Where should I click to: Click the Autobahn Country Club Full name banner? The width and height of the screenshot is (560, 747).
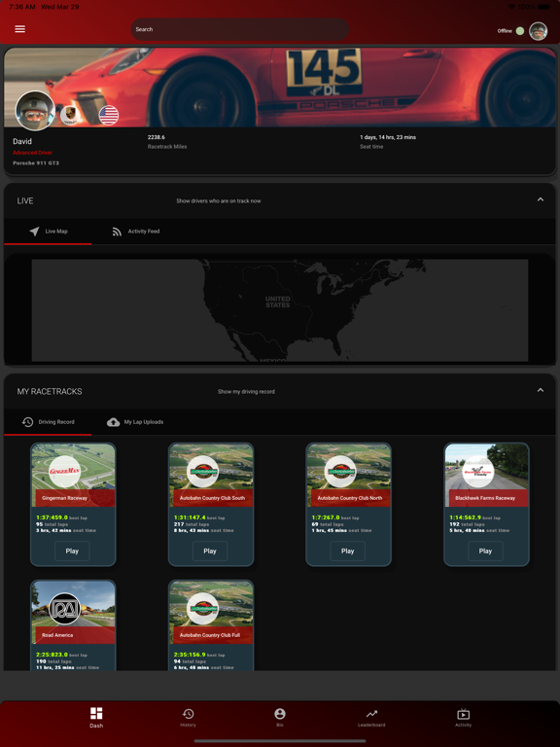click(x=213, y=635)
